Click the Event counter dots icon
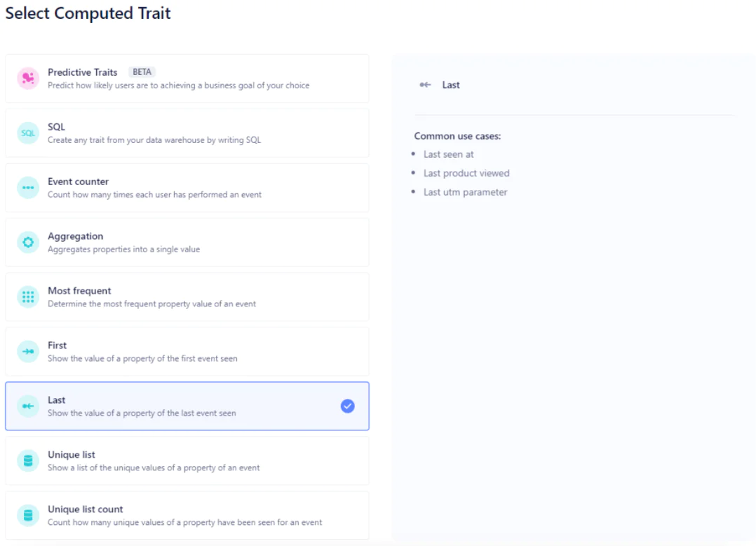756x546 pixels. pyautogui.click(x=28, y=188)
